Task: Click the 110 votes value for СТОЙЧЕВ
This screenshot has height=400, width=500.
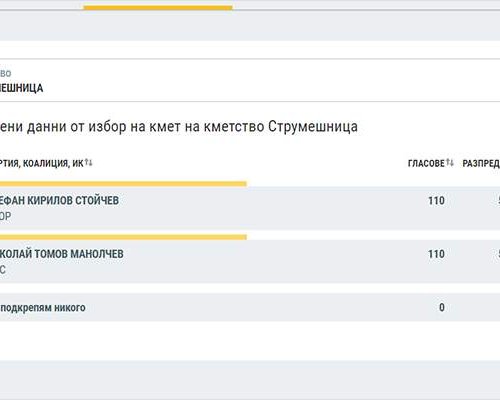Action: pyautogui.click(x=436, y=201)
